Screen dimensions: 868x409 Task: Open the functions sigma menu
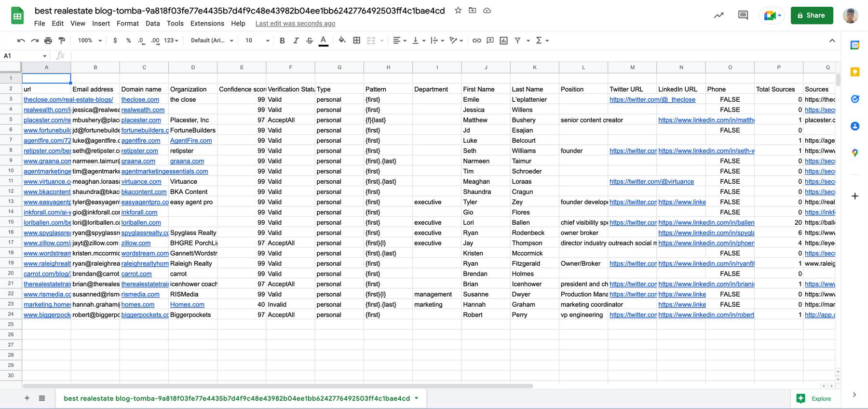[542, 41]
